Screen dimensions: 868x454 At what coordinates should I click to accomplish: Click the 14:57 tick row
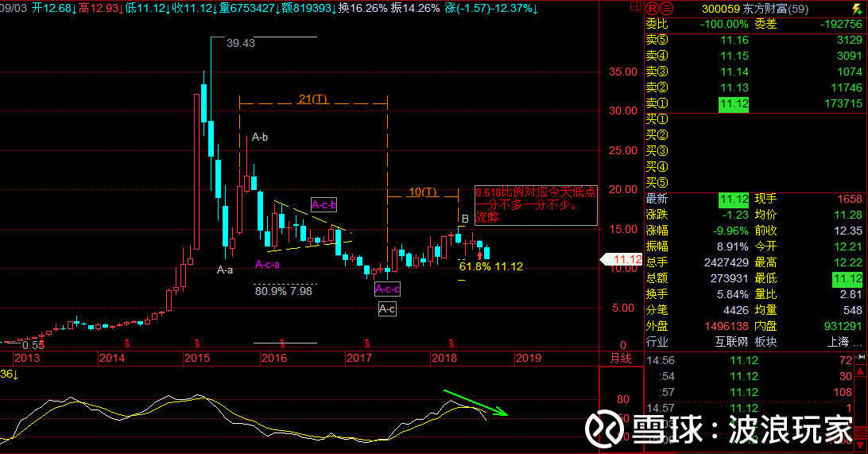(x=749, y=408)
